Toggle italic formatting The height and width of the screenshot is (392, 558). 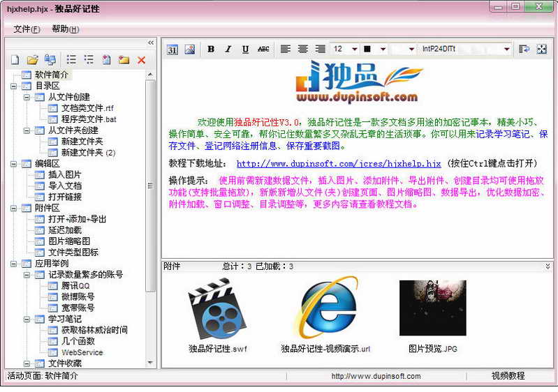pos(228,49)
